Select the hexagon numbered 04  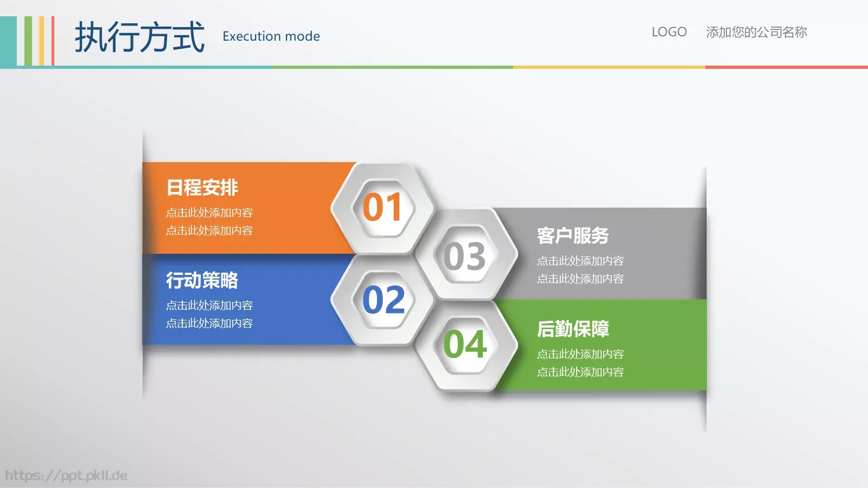coord(465,346)
